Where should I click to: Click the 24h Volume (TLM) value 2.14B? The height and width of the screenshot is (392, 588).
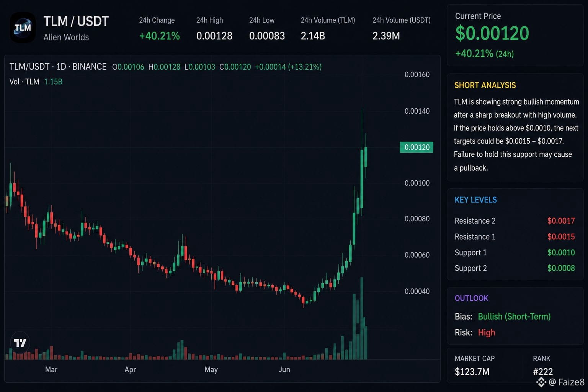313,36
